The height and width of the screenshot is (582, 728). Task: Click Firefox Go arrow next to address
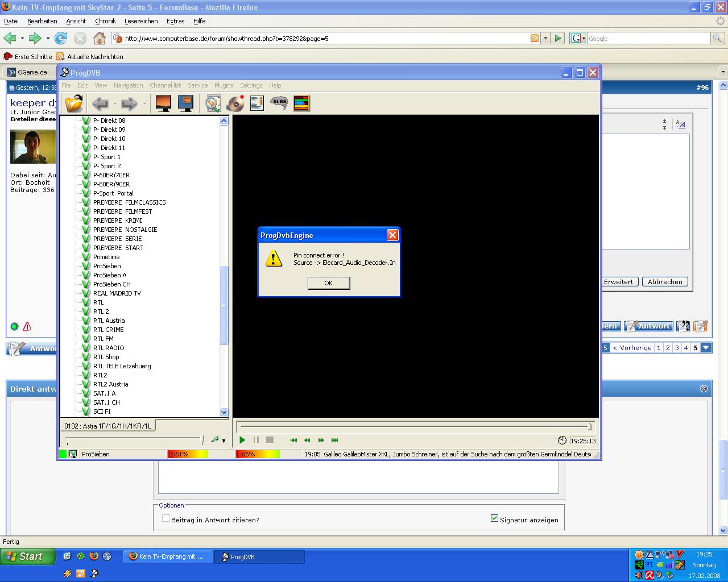coord(558,38)
